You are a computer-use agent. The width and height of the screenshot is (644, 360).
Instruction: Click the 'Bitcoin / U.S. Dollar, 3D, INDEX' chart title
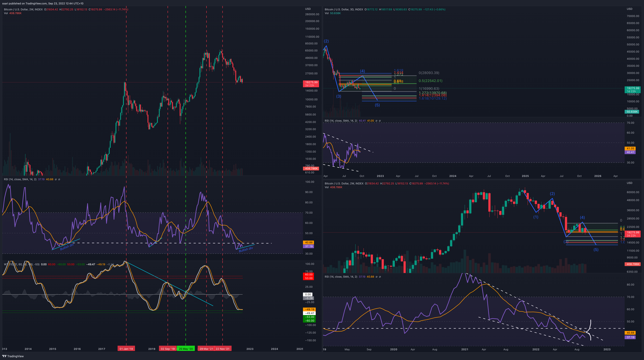point(344,9)
